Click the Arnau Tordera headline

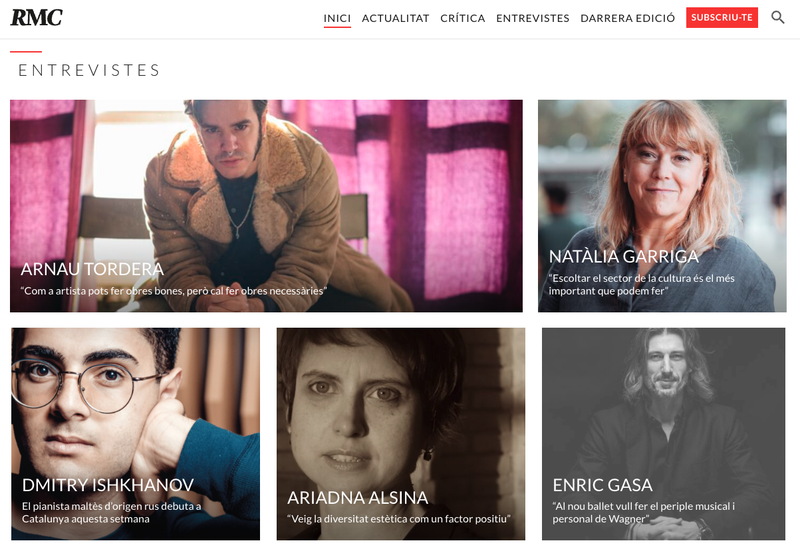pyautogui.click(x=92, y=269)
